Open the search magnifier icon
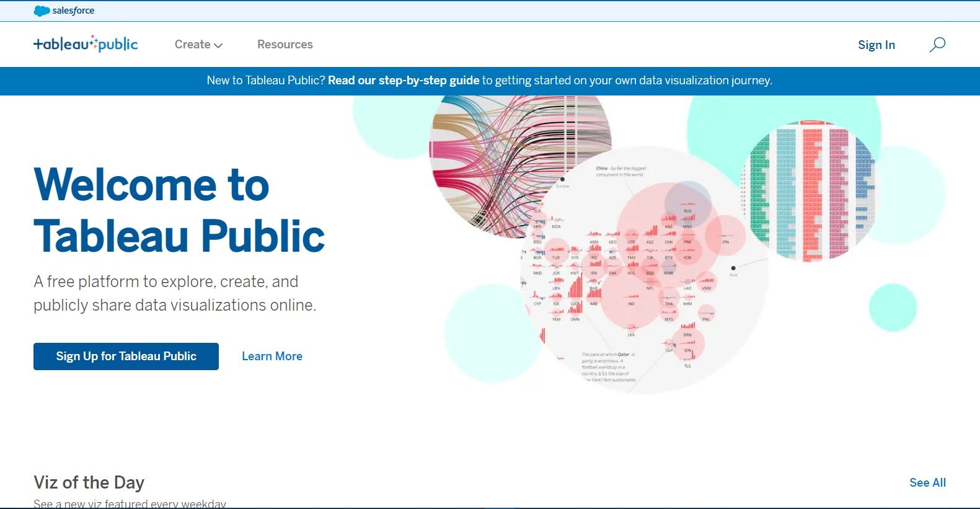Screen dimensions: 980x509 point(937,45)
